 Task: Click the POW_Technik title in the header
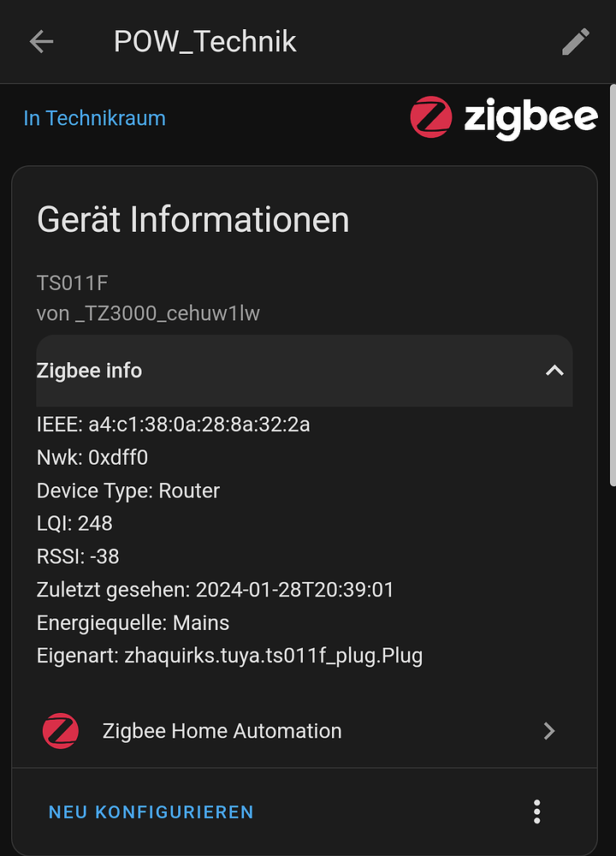click(x=204, y=41)
